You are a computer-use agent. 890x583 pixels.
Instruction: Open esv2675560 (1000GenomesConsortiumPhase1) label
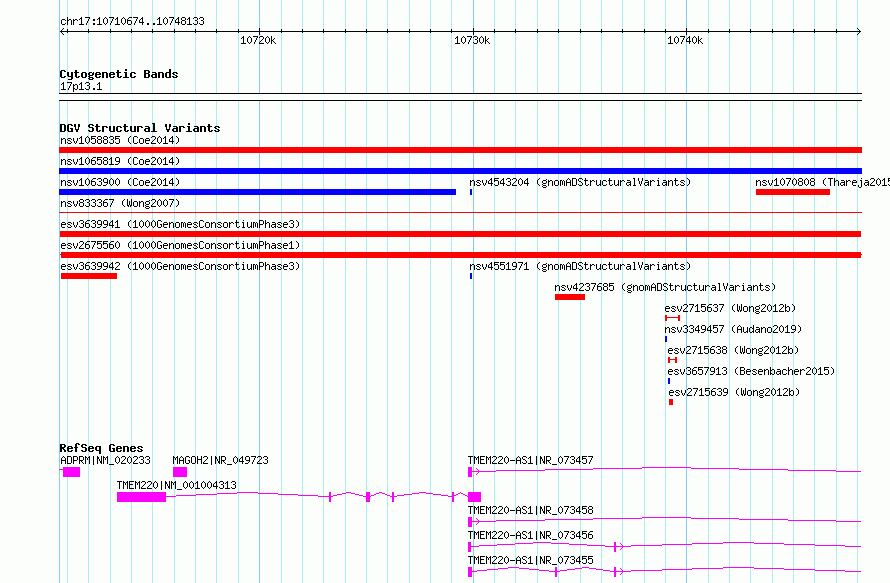[x=180, y=245]
